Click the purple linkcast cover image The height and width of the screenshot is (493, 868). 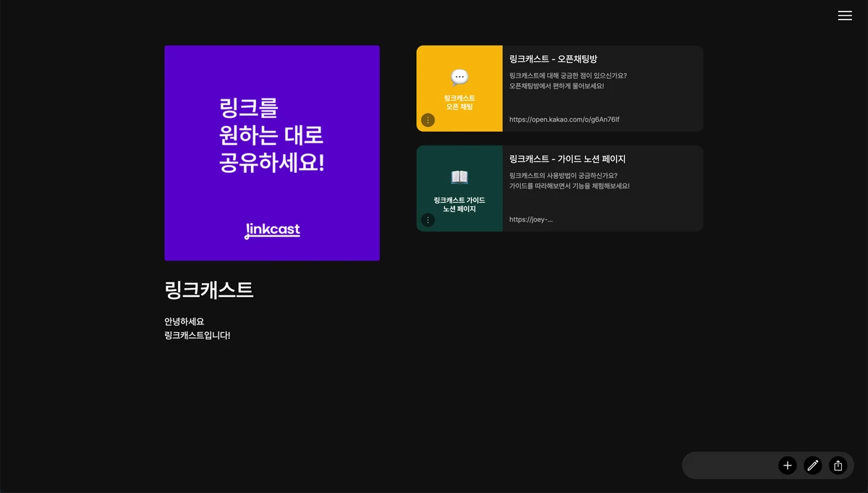click(272, 153)
